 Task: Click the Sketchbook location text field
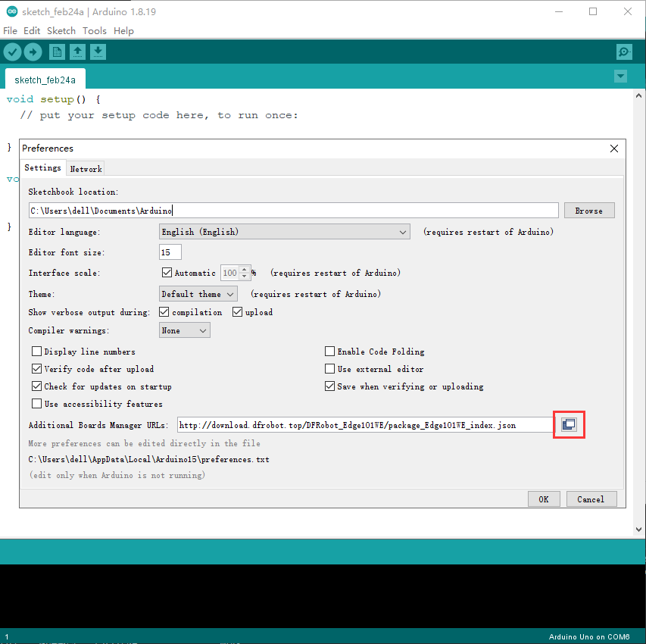tap(293, 211)
